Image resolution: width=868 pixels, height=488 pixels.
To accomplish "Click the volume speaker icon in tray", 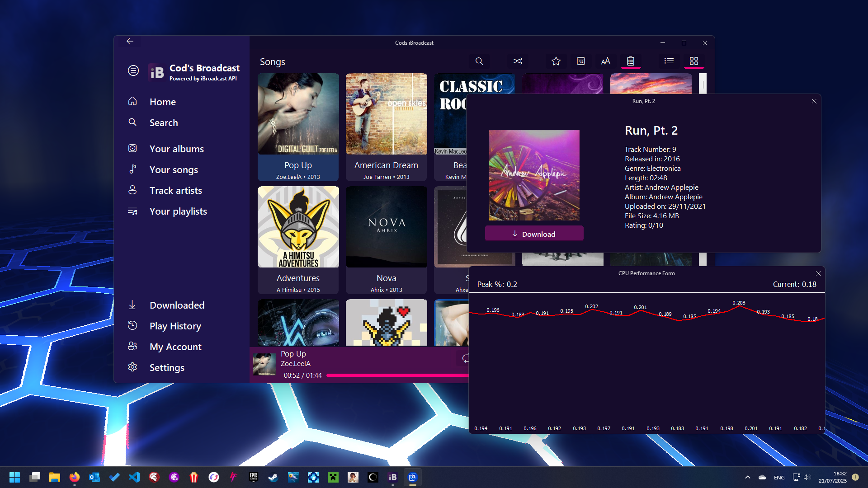I will 807,477.
